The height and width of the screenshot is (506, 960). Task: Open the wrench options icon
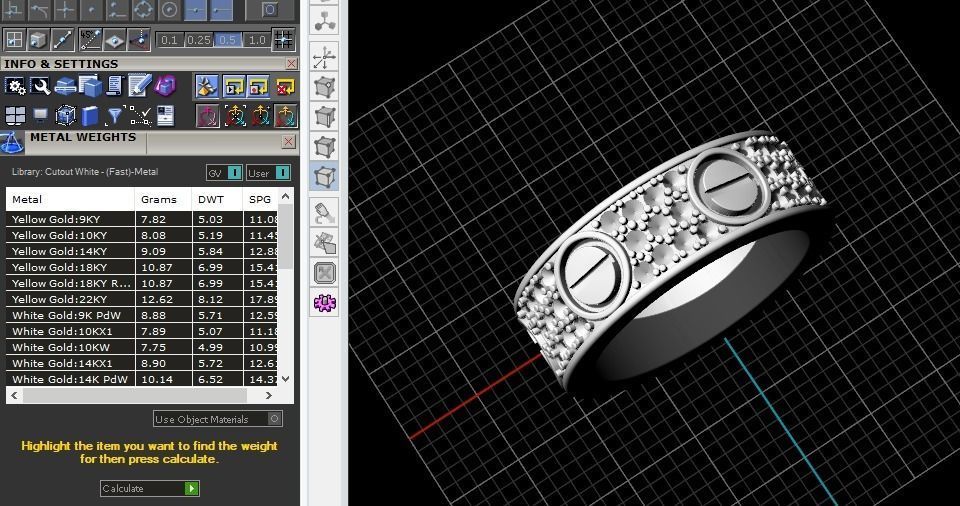pos(40,86)
